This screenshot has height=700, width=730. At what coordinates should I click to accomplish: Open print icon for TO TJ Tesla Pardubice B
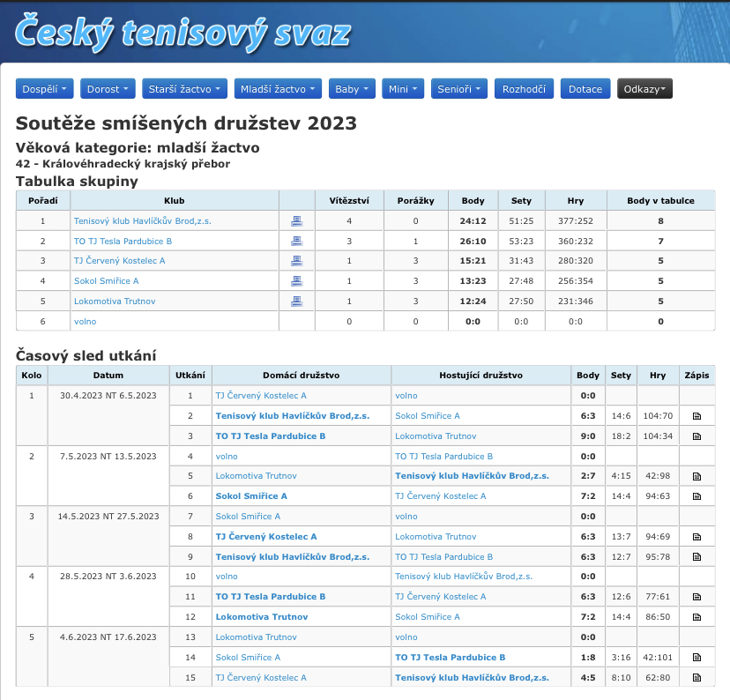[296, 241]
